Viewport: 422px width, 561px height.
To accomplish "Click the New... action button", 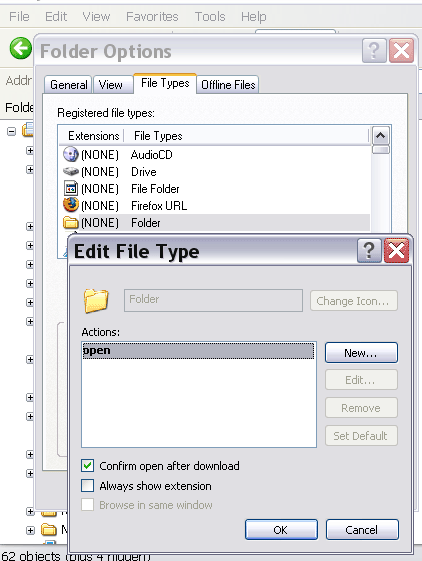I will [361, 353].
